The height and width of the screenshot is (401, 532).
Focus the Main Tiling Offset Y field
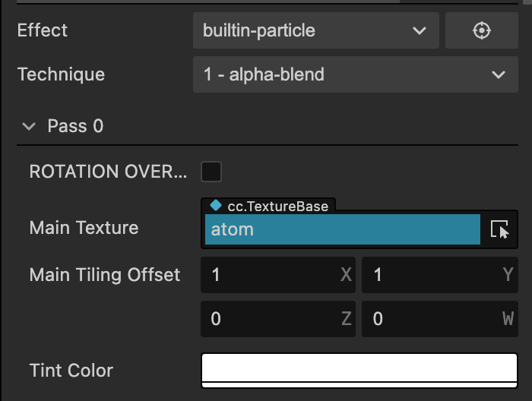tap(439, 275)
